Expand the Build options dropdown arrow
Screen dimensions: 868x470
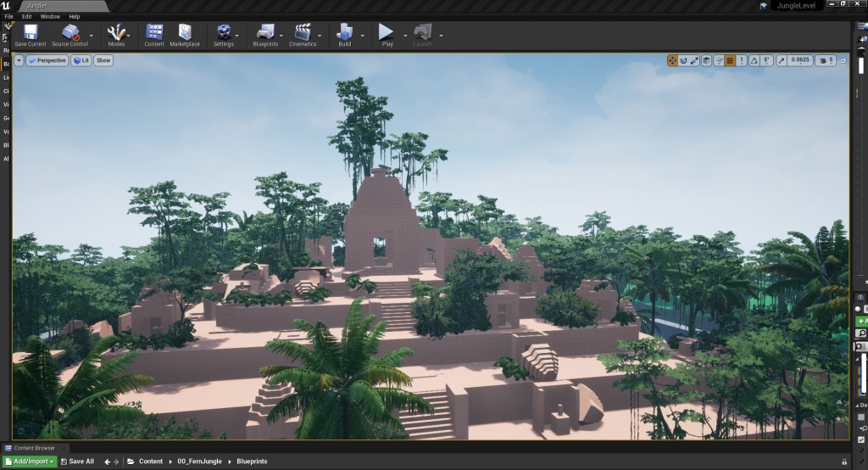[363, 36]
